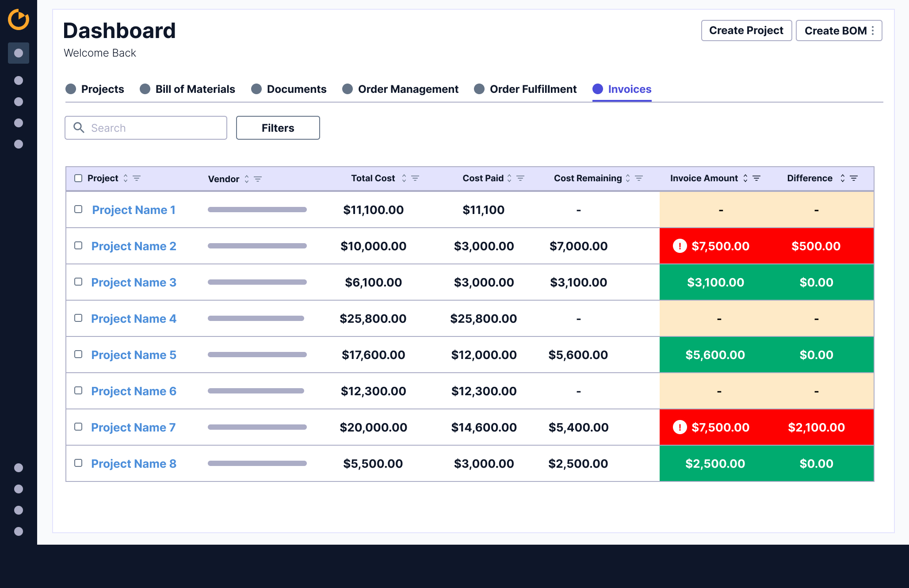Screen dimensions: 909x588
Task: Check the Project Name 3 row checkbox
Action: (x=78, y=282)
